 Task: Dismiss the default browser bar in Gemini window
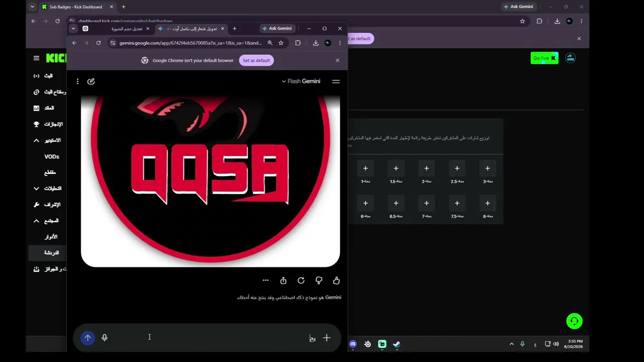(338, 60)
